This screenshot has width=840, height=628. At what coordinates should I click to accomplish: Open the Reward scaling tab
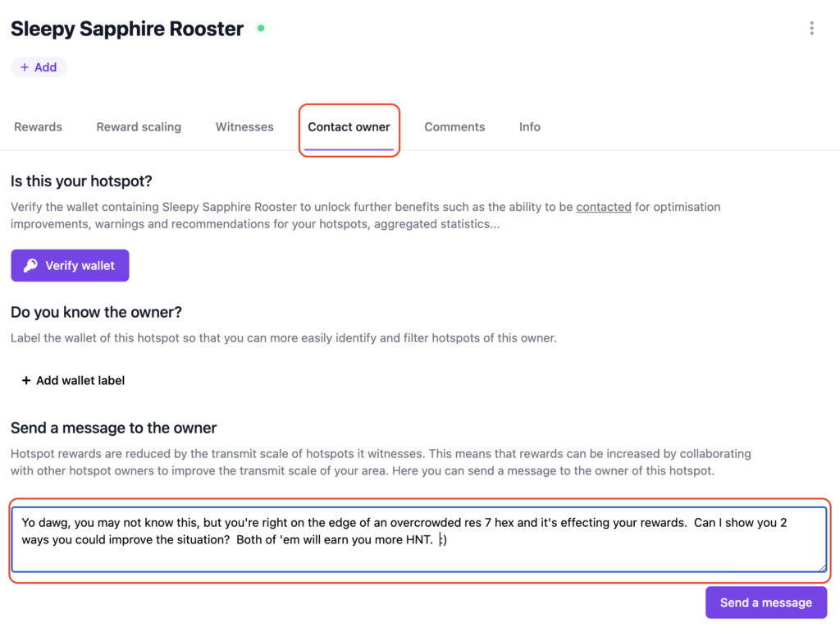[x=139, y=126]
